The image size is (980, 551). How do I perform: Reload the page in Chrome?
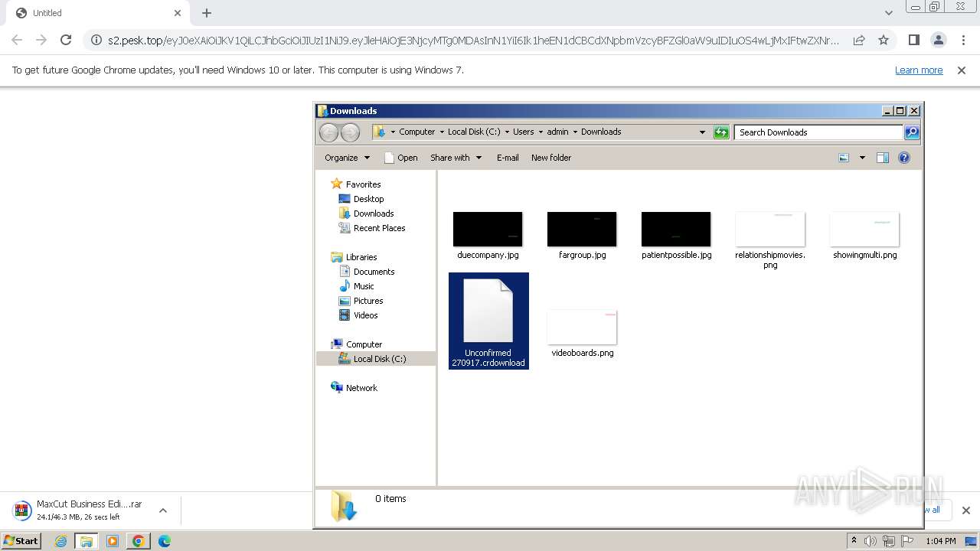coord(66,40)
